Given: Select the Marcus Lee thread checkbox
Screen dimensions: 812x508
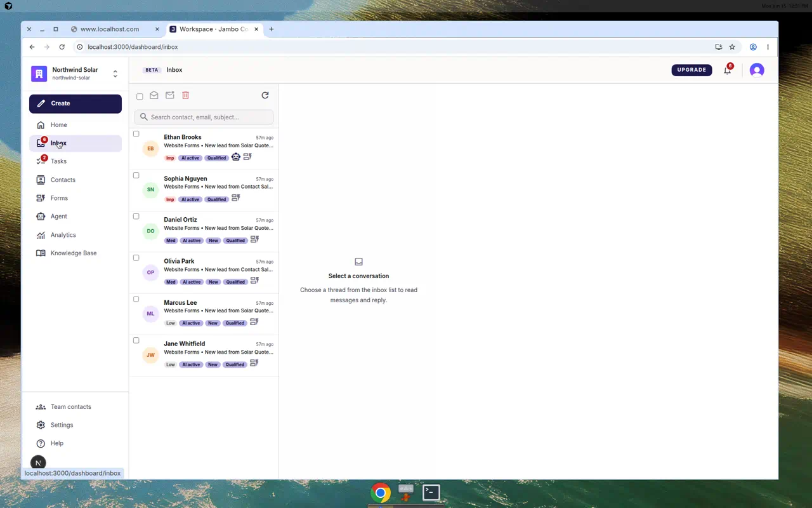Looking at the screenshot, I should 136,299.
